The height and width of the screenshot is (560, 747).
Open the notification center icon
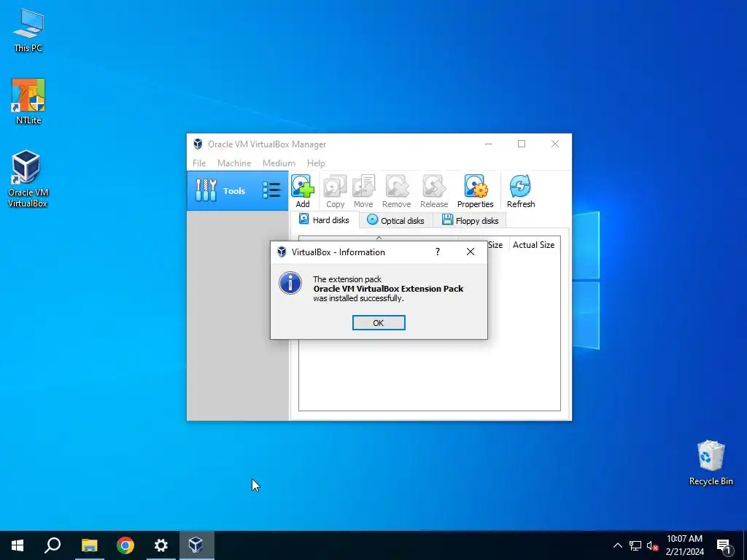[724, 545]
